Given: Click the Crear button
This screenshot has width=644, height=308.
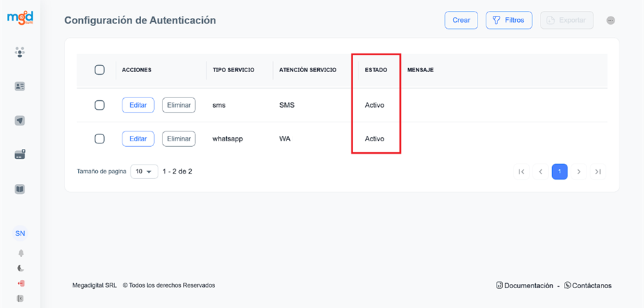Looking at the screenshot, I should click(x=461, y=21).
